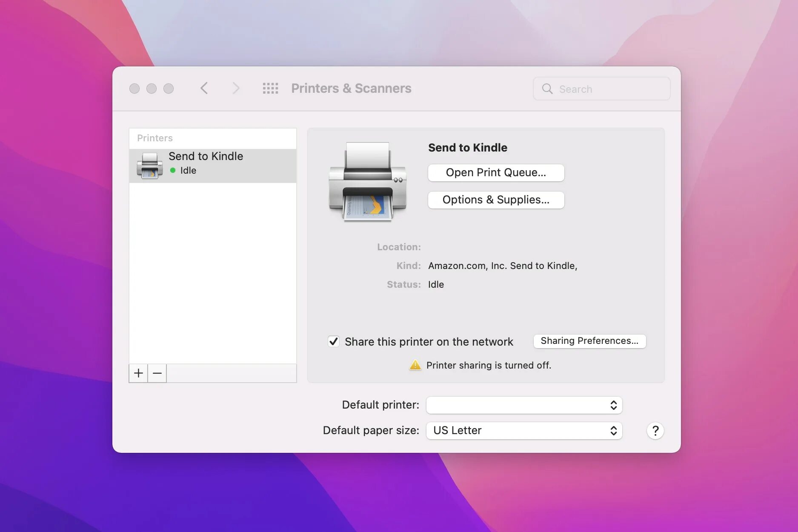Open Options & Supplies
798x532 pixels.
point(496,200)
